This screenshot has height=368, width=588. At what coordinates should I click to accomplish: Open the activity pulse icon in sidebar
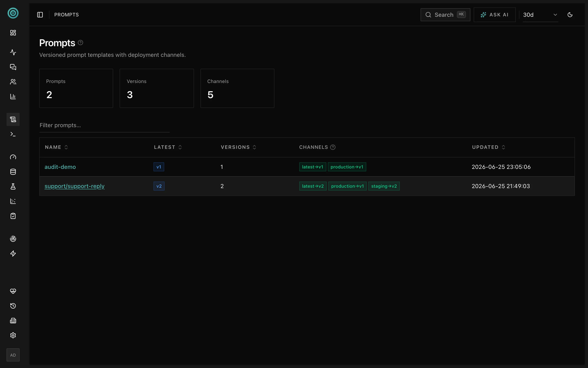point(13,52)
